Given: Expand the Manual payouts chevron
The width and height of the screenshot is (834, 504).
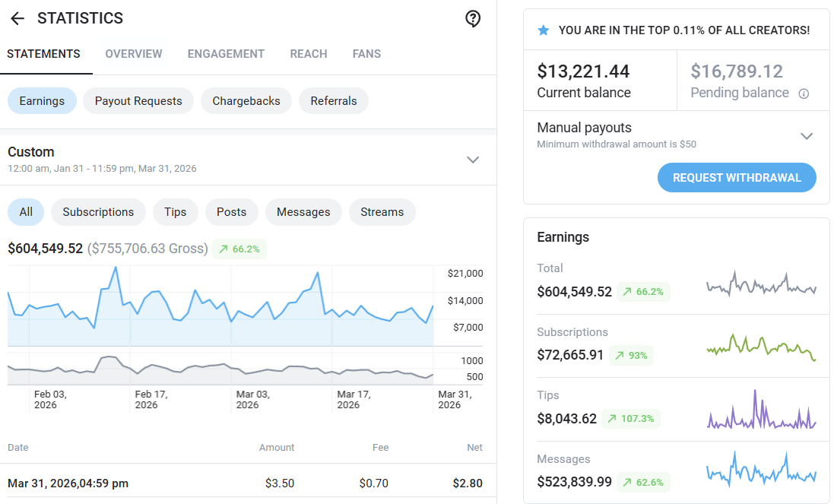Looking at the screenshot, I should click(807, 136).
